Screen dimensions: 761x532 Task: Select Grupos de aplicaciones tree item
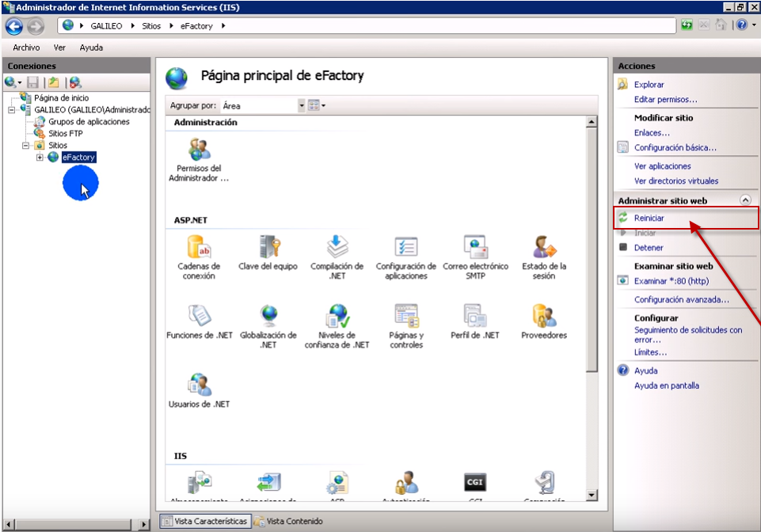pyautogui.click(x=89, y=121)
